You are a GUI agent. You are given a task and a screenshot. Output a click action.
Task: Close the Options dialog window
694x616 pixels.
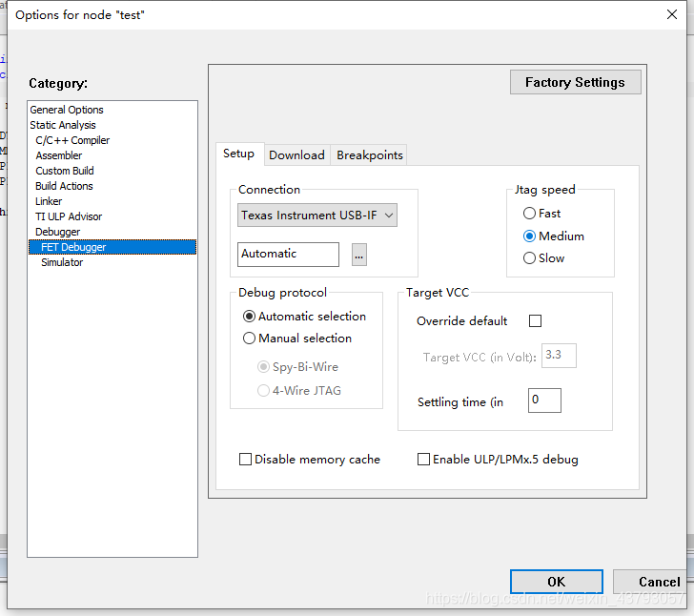click(672, 14)
